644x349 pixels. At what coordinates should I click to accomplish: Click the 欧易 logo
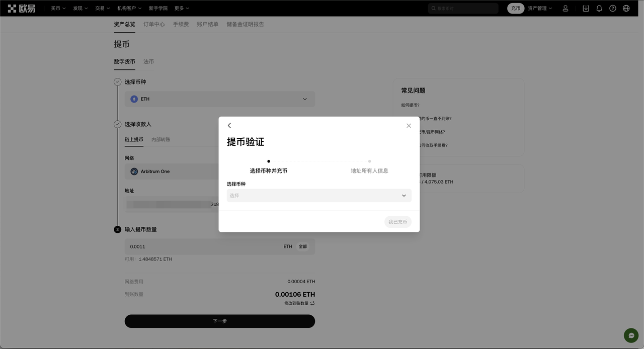(x=22, y=9)
